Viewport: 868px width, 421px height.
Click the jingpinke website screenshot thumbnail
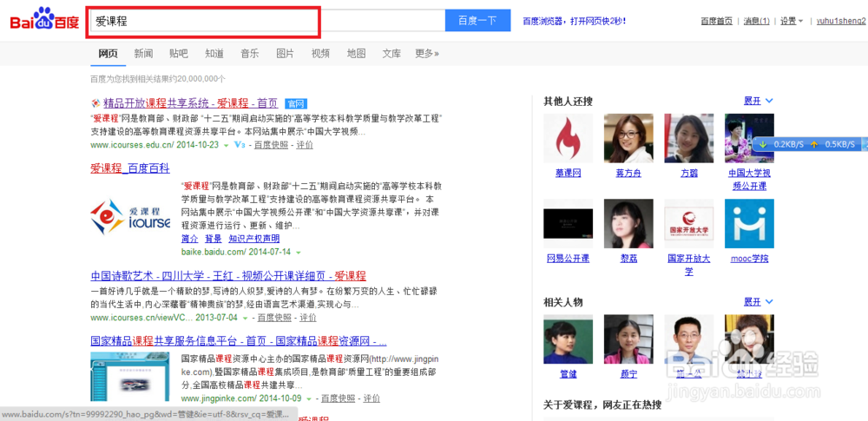[131, 377]
